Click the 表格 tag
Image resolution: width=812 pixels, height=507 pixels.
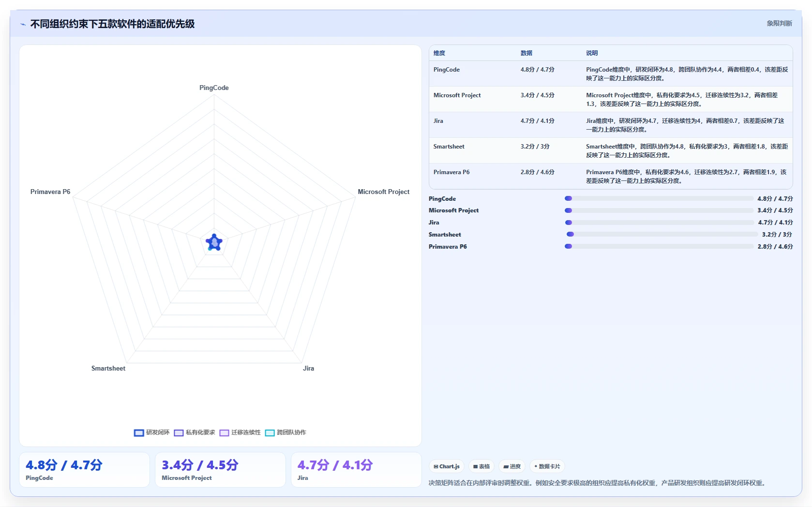481,466
